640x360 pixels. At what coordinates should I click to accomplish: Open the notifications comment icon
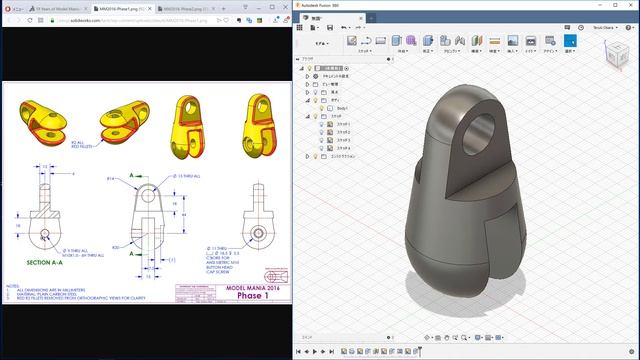click(x=567, y=27)
